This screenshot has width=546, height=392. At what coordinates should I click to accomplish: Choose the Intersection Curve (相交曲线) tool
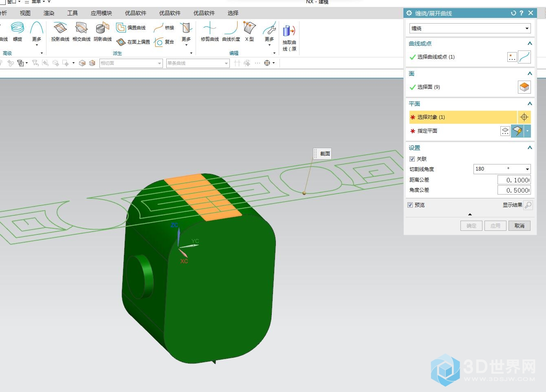pos(81,32)
